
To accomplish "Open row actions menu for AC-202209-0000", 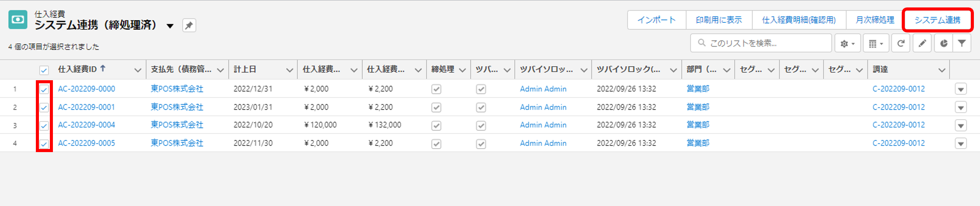I will [961, 89].
